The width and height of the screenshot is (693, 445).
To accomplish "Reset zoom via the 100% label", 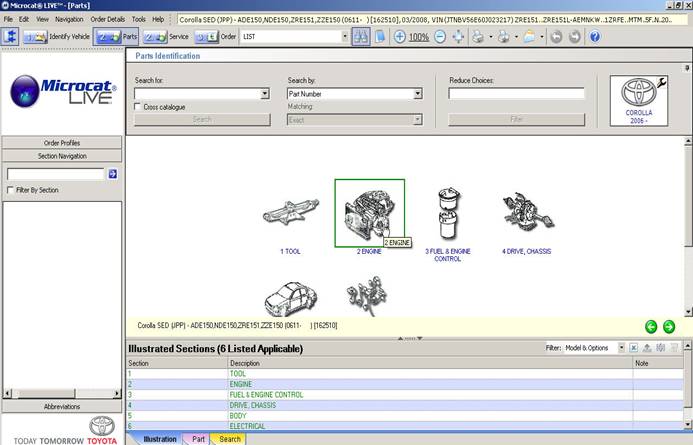I will tap(419, 37).
